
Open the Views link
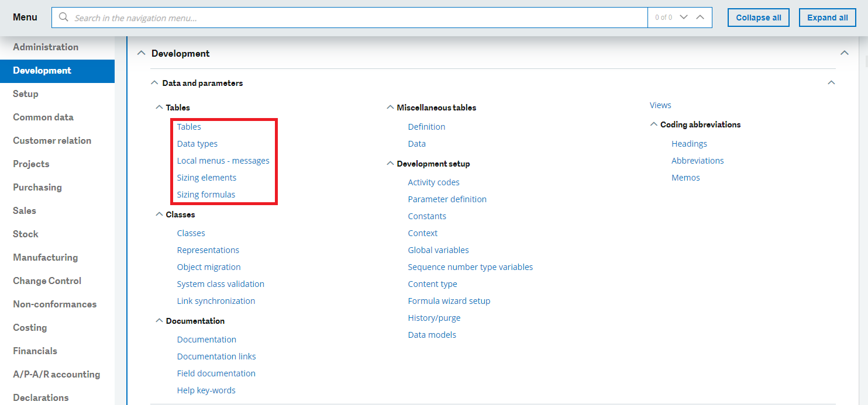click(x=660, y=105)
